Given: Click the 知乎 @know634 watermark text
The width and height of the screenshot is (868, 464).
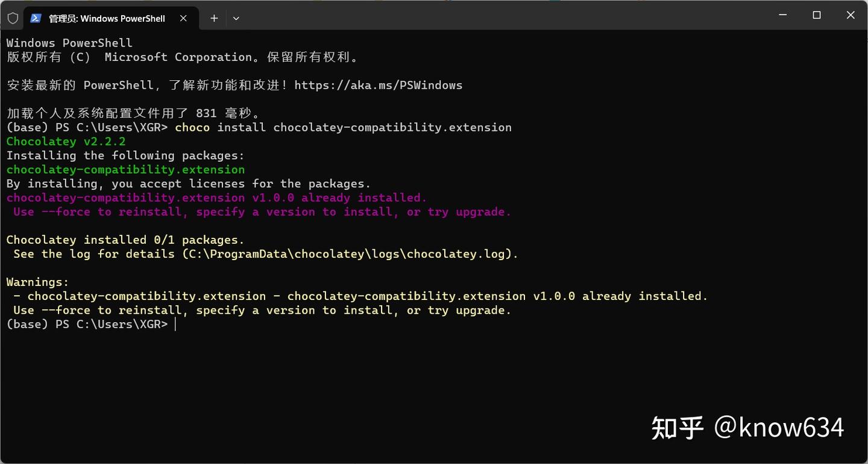Looking at the screenshot, I should click(747, 427).
